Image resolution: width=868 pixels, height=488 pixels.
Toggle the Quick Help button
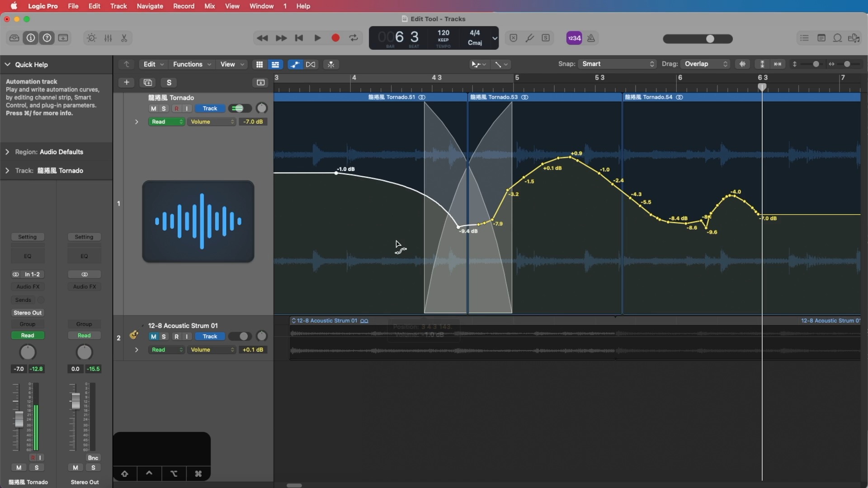[47, 38]
